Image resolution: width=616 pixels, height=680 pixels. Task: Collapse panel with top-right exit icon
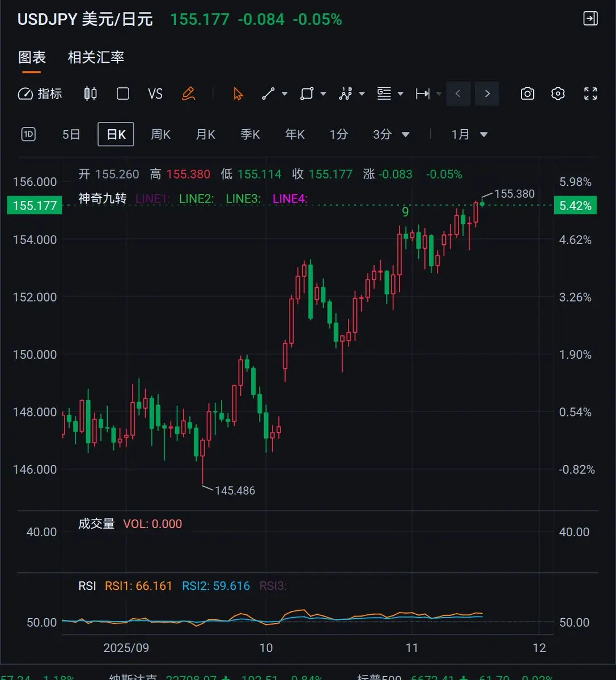(x=590, y=19)
